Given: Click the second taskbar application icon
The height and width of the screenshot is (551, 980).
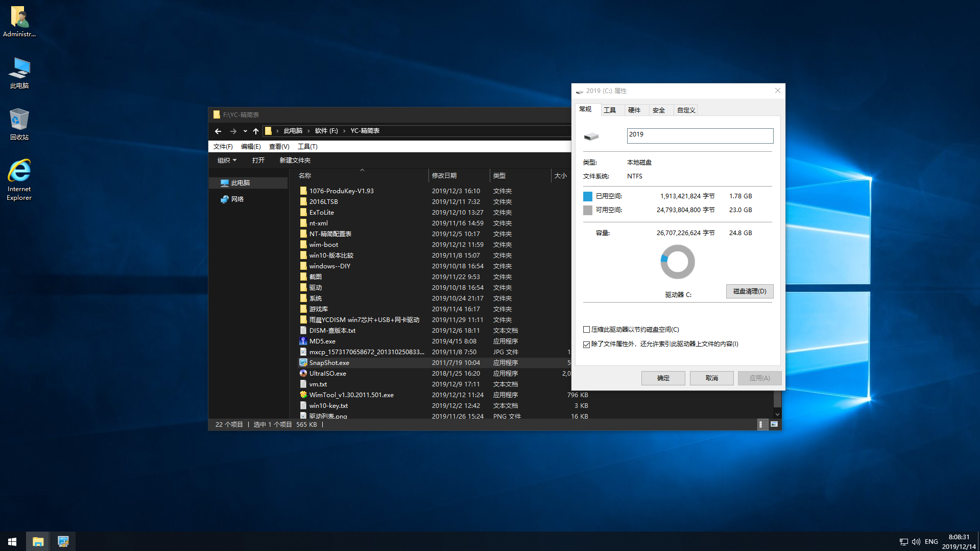Looking at the screenshot, I should pyautogui.click(x=63, y=541).
